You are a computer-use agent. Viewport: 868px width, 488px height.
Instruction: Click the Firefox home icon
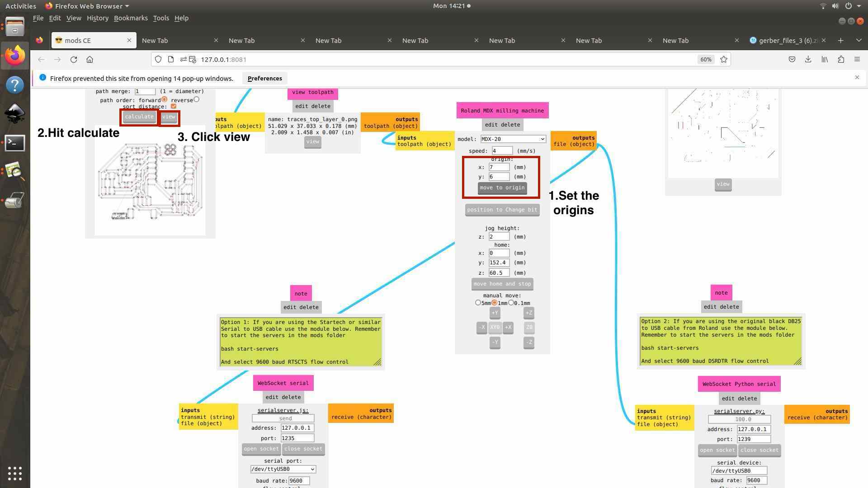(90, 60)
